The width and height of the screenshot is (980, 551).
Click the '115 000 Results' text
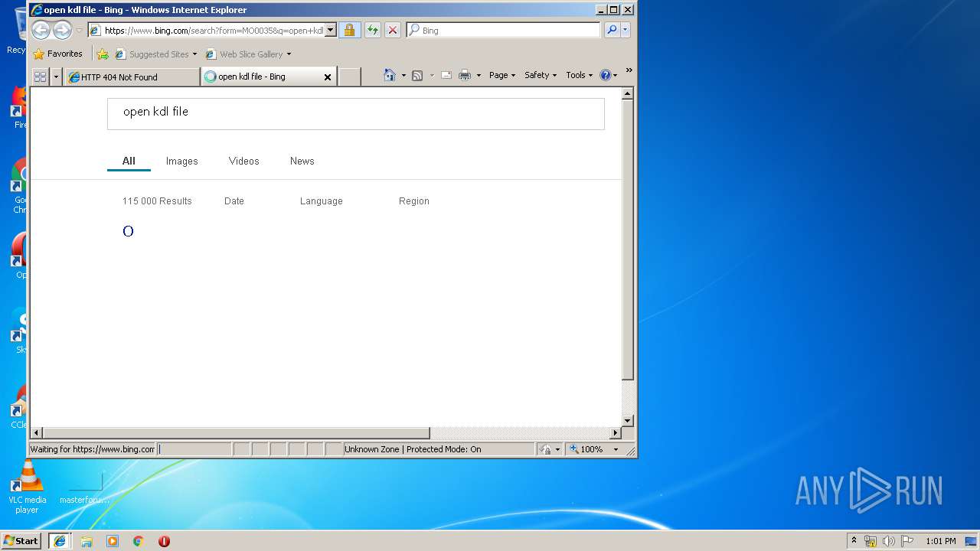(x=157, y=201)
